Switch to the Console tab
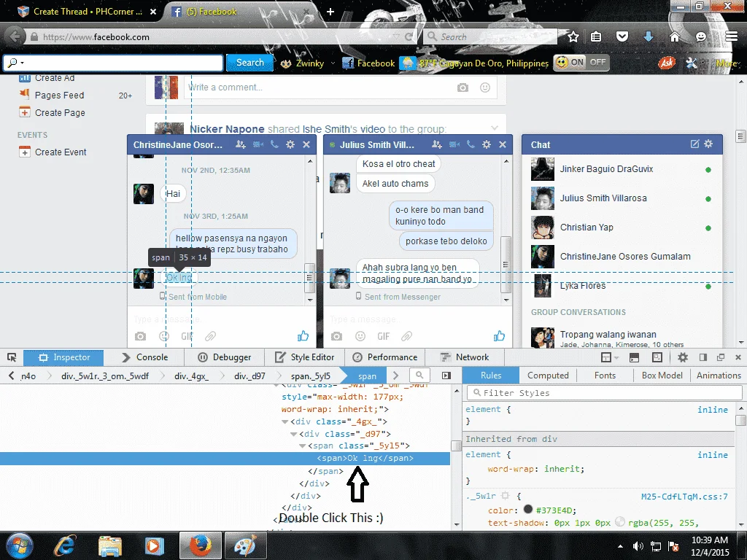The image size is (747, 560). [144, 357]
